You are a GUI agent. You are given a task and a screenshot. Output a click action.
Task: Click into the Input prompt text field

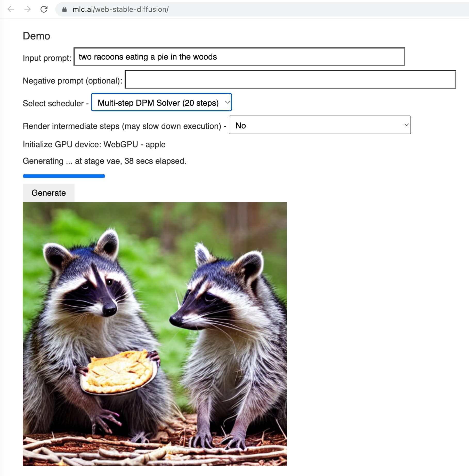[x=239, y=57]
